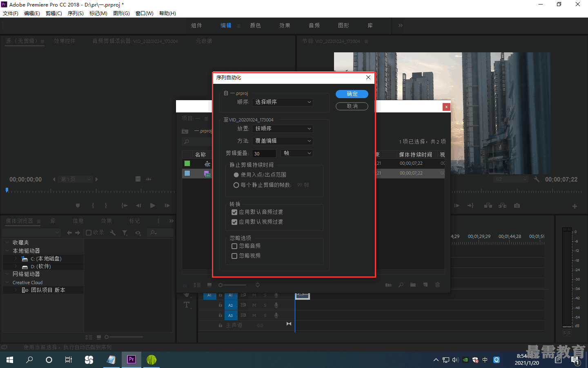Screen dimensions: 588x368
Task: Open Media Browser ingest settings wrench
Action: (113, 233)
